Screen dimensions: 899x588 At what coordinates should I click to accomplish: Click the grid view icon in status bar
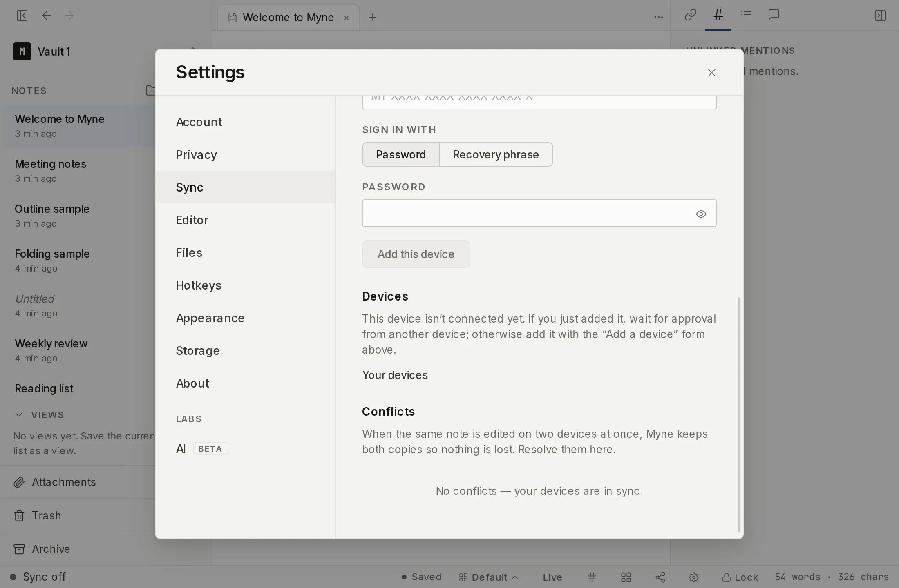click(626, 577)
